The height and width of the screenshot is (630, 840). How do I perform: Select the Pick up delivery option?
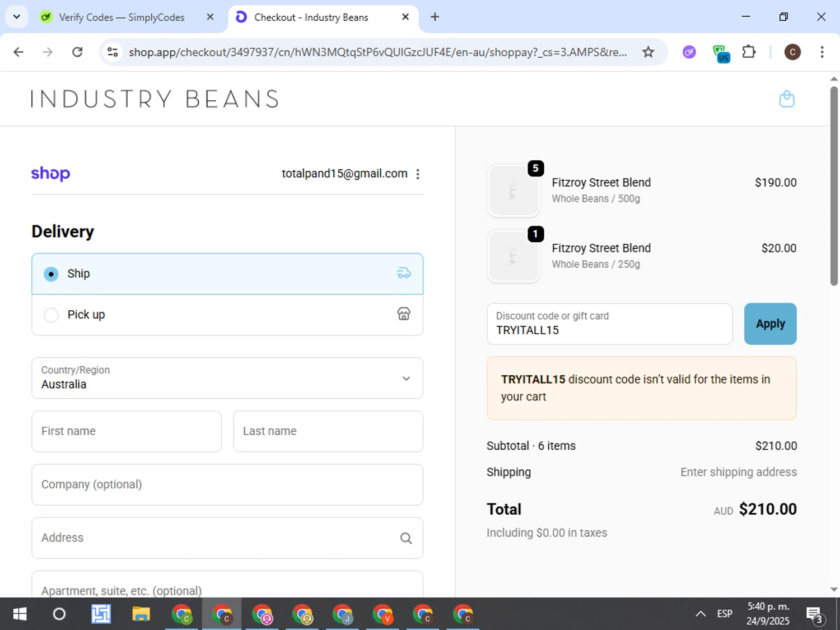point(227,315)
